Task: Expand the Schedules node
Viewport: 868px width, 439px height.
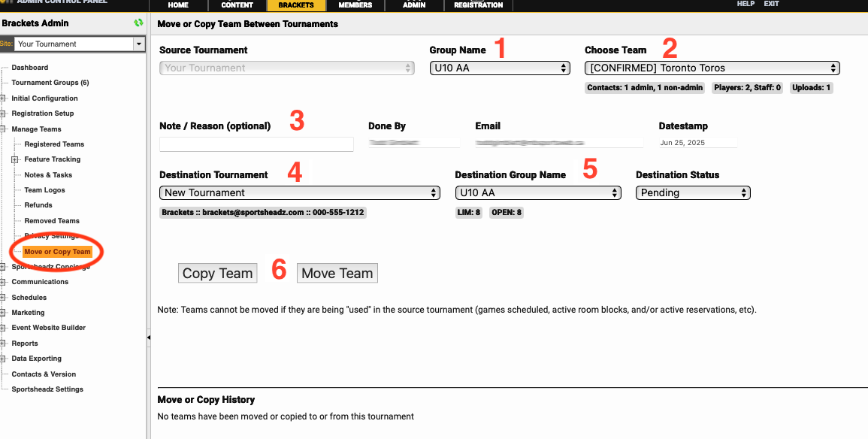Action: (x=3, y=297)
